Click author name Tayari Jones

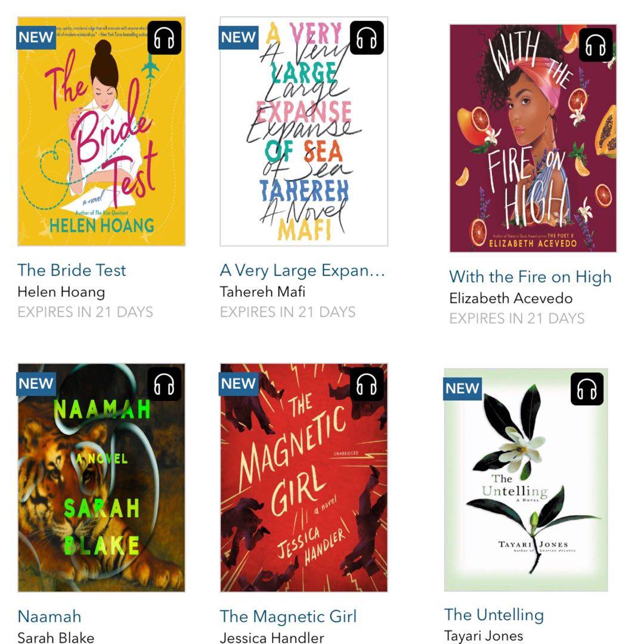[484, 636]
